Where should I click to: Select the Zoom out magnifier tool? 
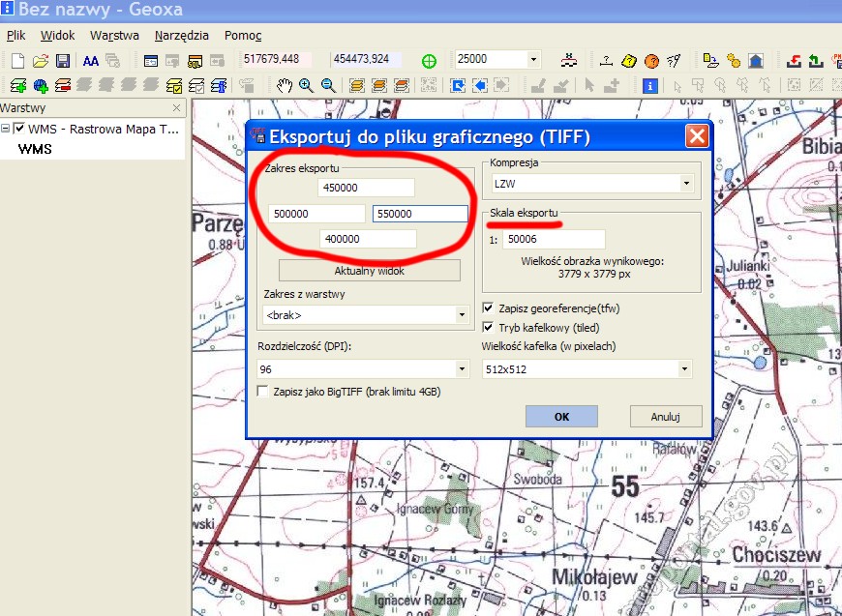click(x=328, y=85)
